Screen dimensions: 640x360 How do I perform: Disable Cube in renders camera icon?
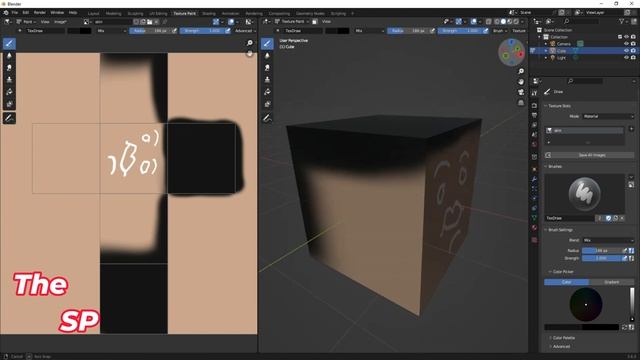pos(633,51)
